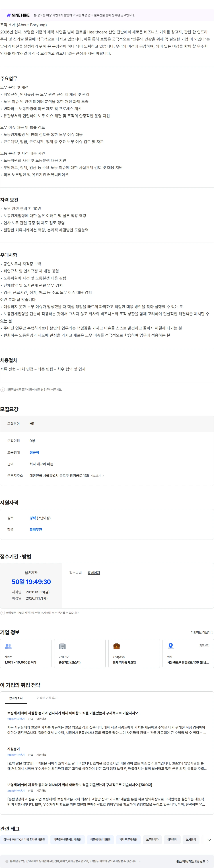214x868 pixels.
Task: Click the 노무관리자 tag
Action: [x=152, y=839]
